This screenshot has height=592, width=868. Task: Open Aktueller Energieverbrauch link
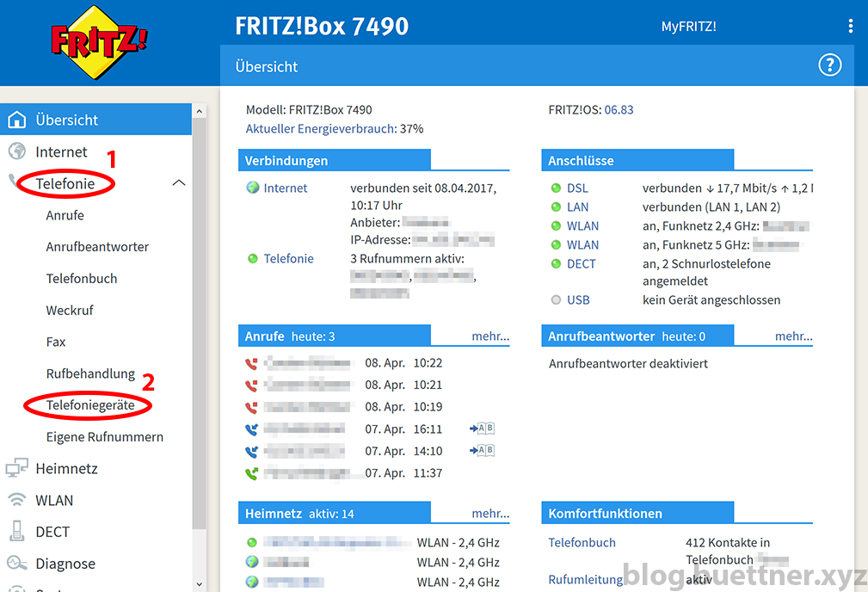(x=321, y=128)
